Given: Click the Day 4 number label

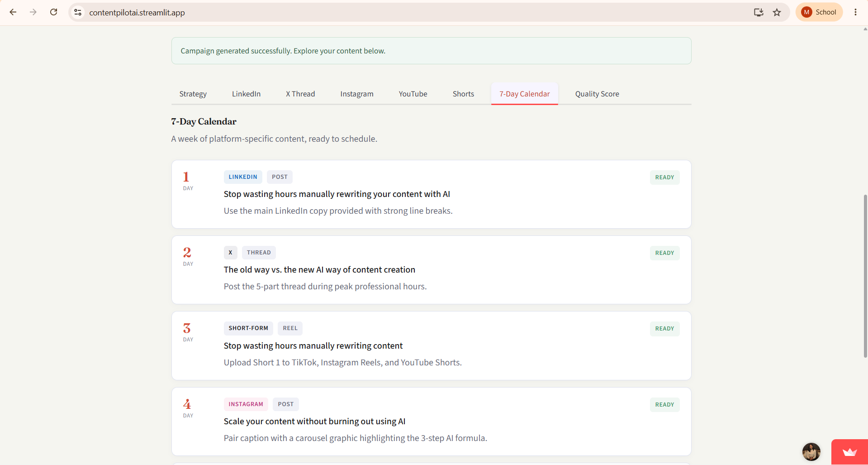Looking at the screenshot, I should coord(187,404).
